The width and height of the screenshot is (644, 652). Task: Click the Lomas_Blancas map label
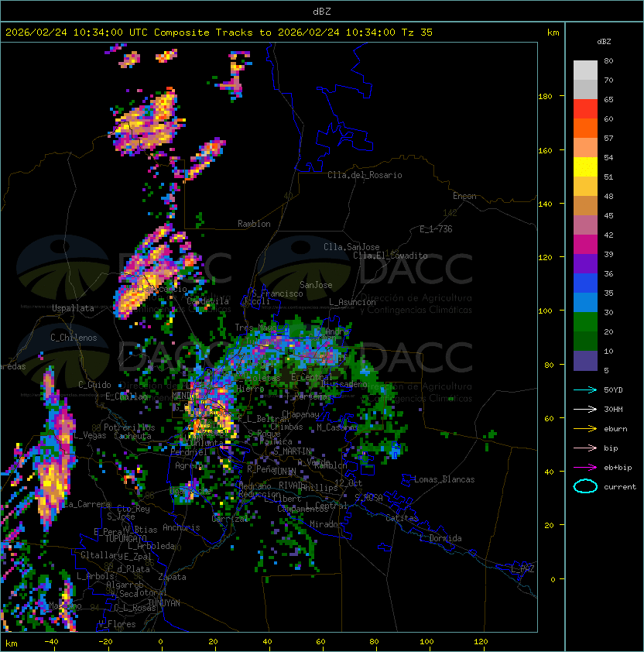click(x=444, y=479)
